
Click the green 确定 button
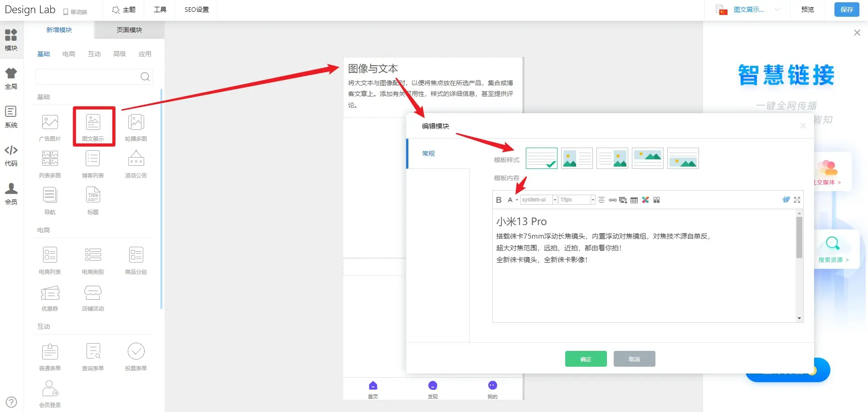[586, 359]
